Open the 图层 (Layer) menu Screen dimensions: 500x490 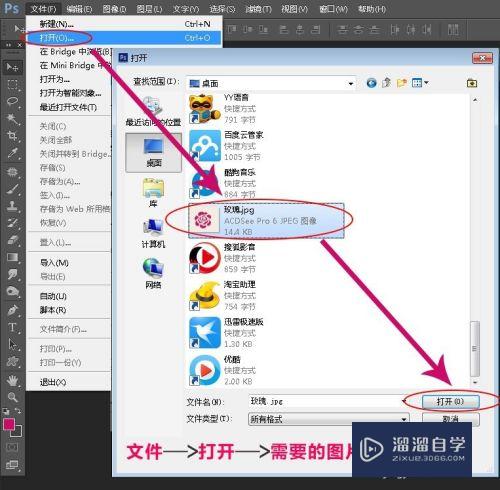149,9
